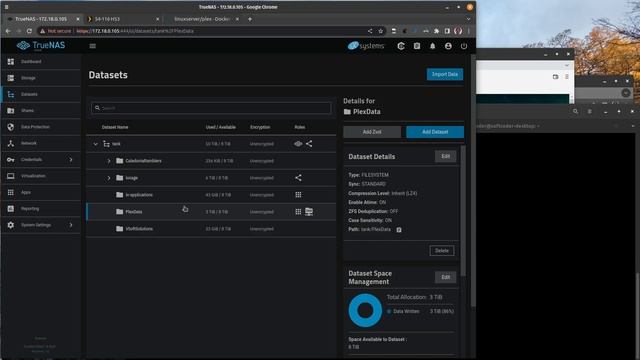Select the VSoftSolutions dataset row

(x=211, y=229)
